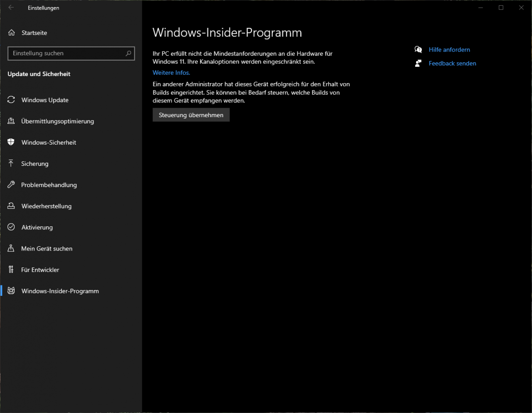Click the Windows-Insider-Programm page title
Screen dimensions: 532x413
coord(227,32)
